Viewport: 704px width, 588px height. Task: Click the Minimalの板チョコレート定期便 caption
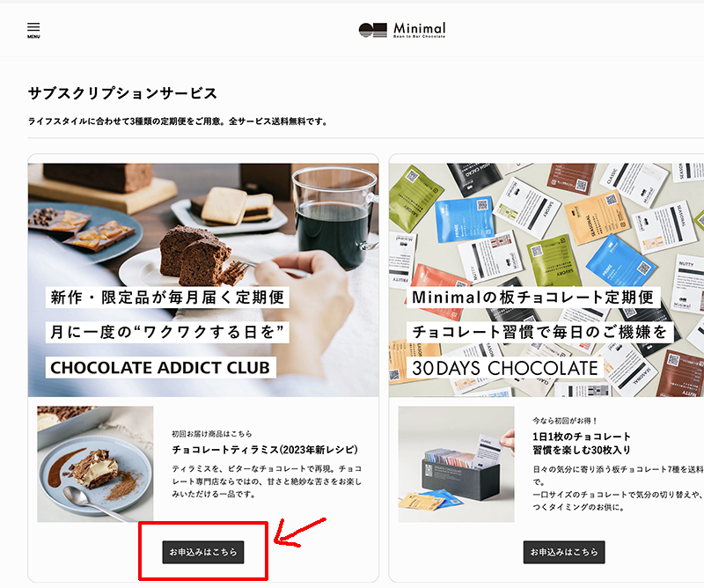pyautogui.click(x=533, y=298)
